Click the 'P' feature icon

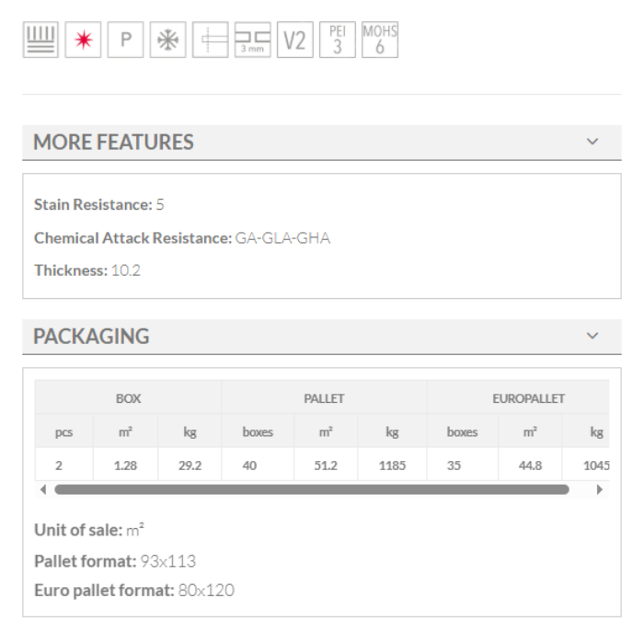point(125,40)
